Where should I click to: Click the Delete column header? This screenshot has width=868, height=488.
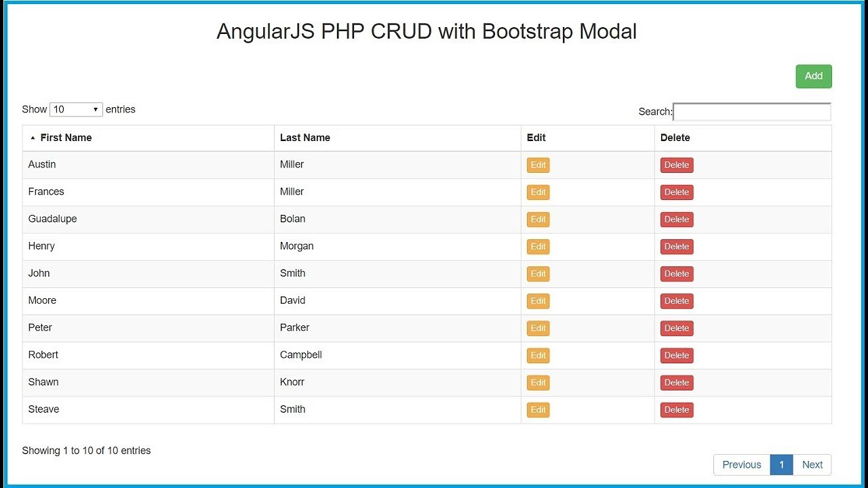743,138
